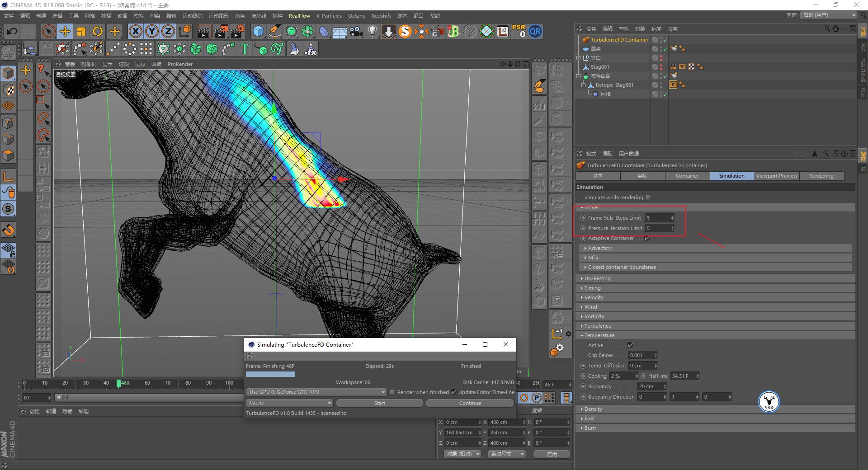868x470 pixels.
Task: Click the X coordinate input field
Action: coord(462,422)
